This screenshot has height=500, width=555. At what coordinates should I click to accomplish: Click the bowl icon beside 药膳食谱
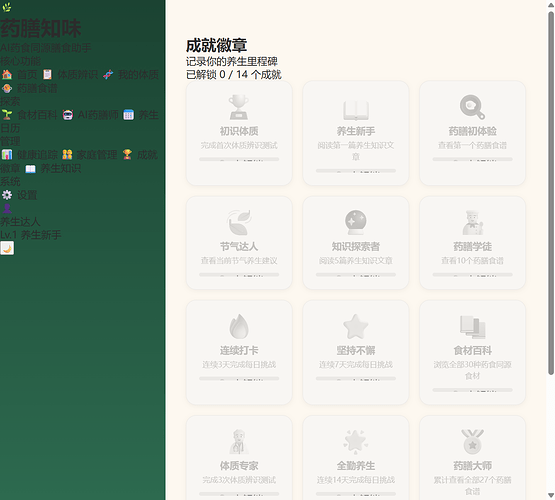pyautogui.click(x=7, y=88)
